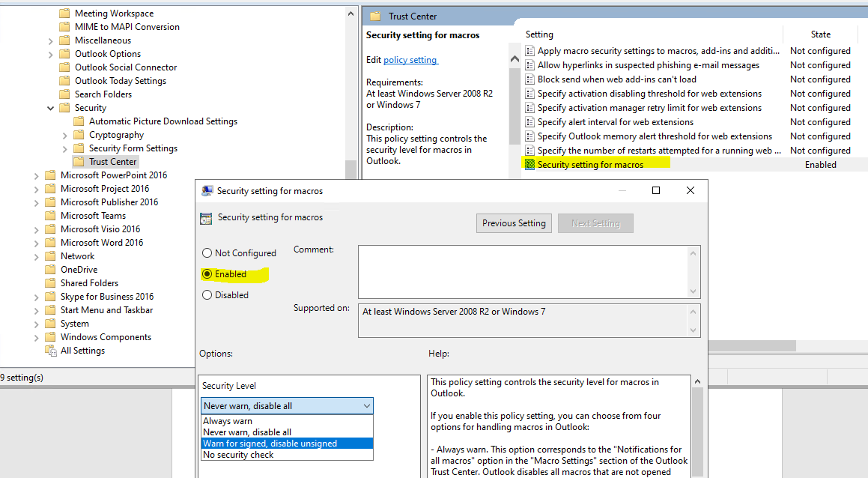The height and width of the screenshot is (478, 868).
Task: Select the Network tree item
Action: click(x=77, y=256)
